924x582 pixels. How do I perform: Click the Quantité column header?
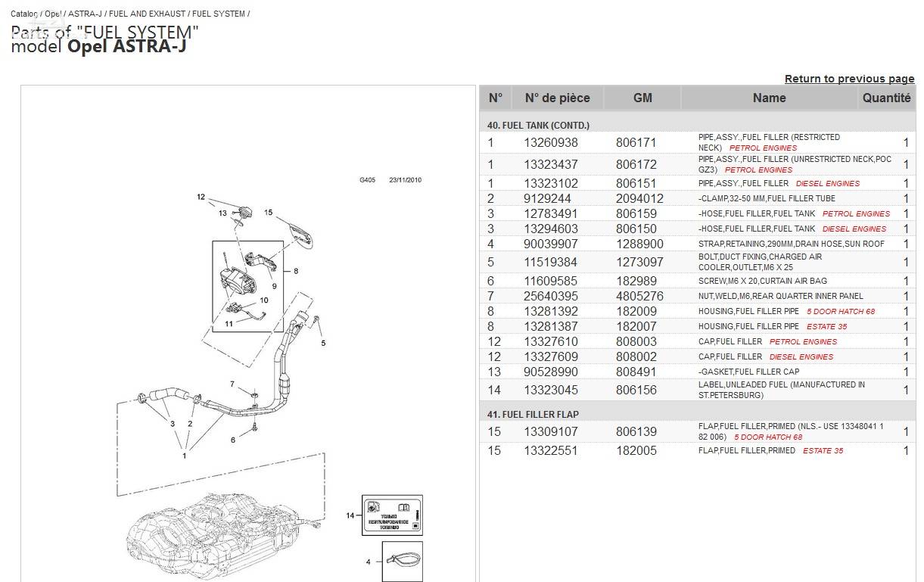886,98
